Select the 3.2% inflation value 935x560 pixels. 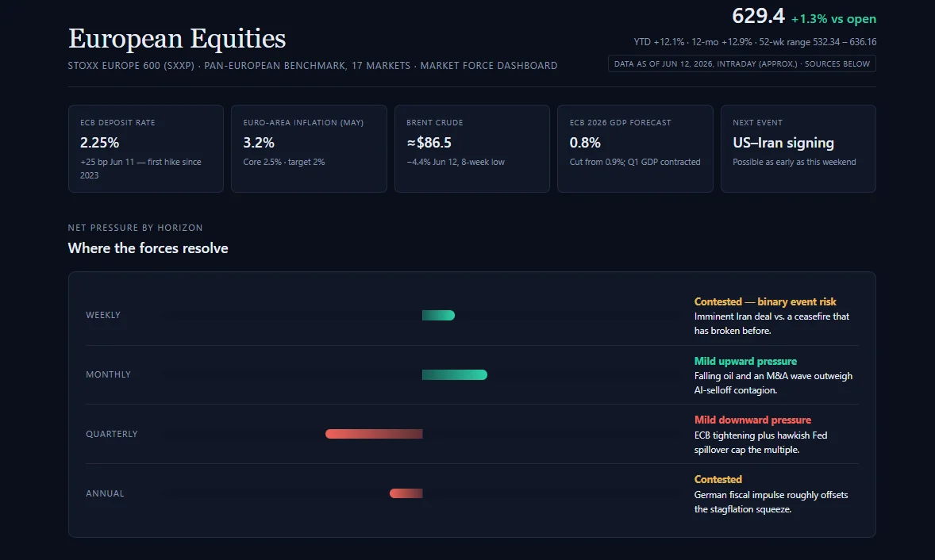click(259, 143)
